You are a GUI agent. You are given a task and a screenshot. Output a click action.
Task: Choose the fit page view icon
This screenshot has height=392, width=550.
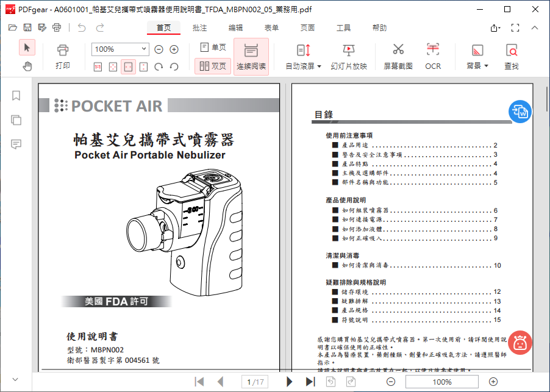[x=113, y=66]
